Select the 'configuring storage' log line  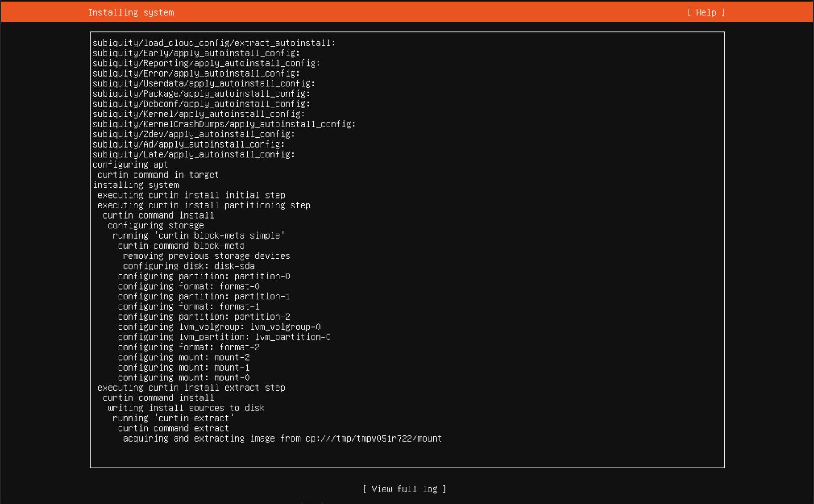click(156, 225)
